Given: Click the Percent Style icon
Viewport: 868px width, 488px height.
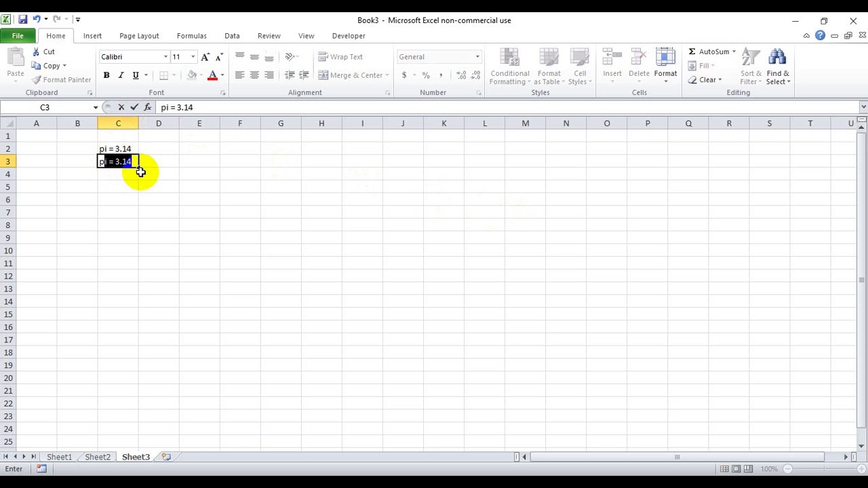Looking at the screenshot, I should point(426,75).
